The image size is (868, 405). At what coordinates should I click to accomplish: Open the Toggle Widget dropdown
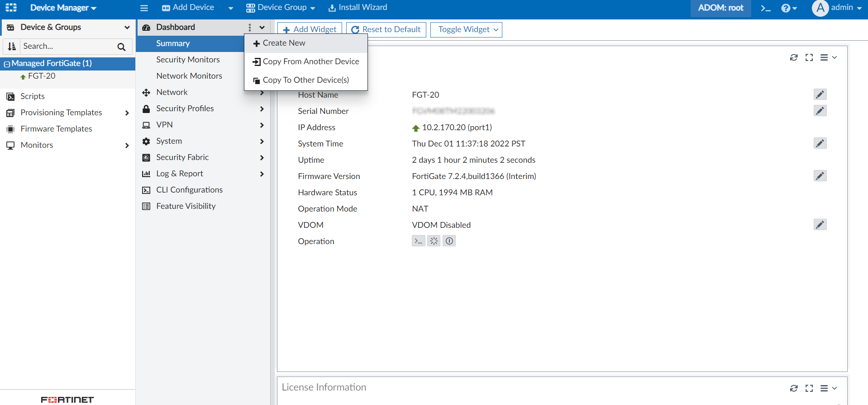[x=466, y=30]
